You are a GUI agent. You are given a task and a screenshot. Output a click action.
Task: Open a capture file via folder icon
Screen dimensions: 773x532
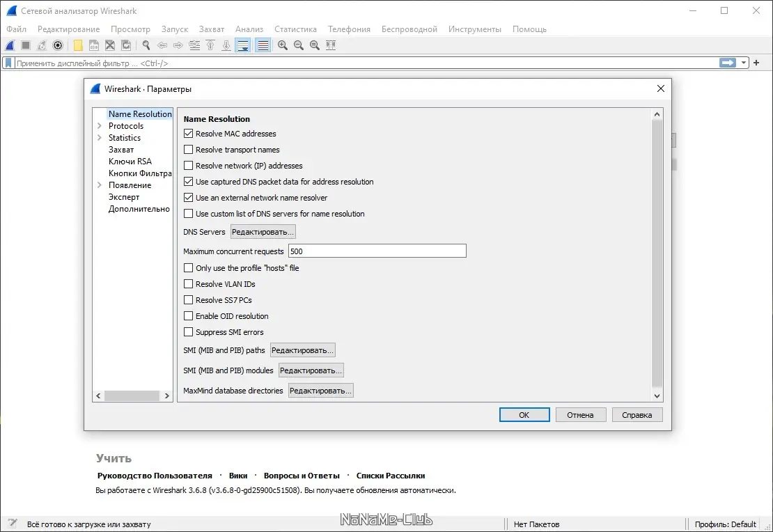pyautogui.click(x=78, y=45)
